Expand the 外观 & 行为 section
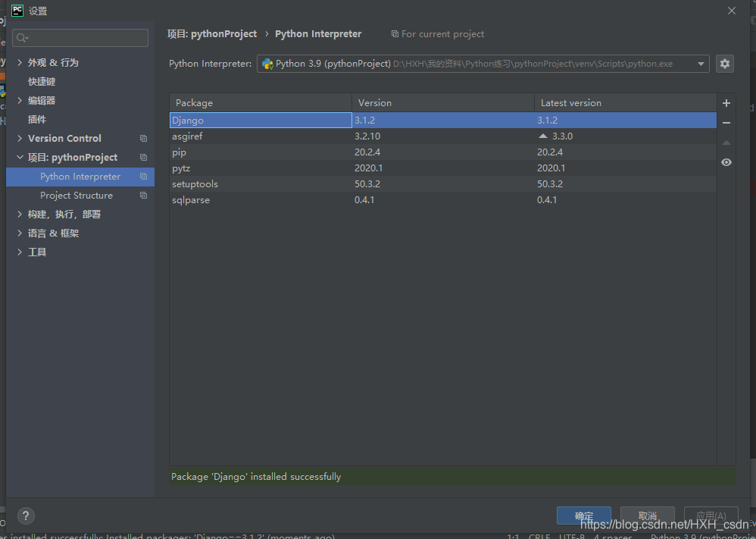The height and width of the screenshot is (539, 756). [20, 63]
